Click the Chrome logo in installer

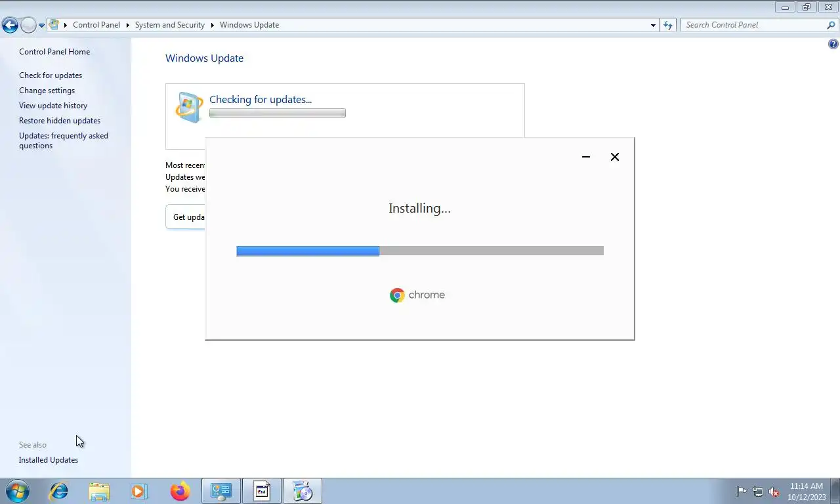[x=397, y=295]
